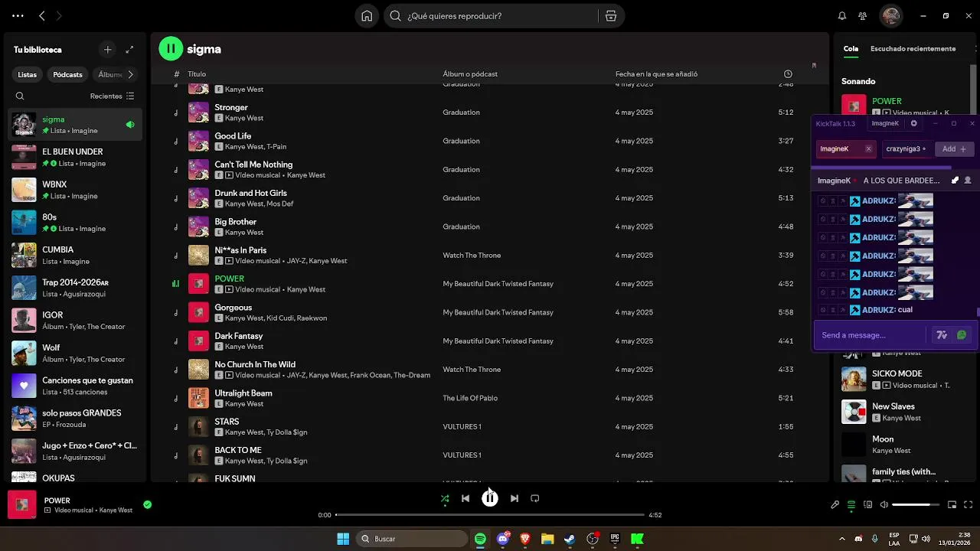Open the 7TV emote picker in KickTalk
Screen dimensions: 980x551
click(942, 335)
